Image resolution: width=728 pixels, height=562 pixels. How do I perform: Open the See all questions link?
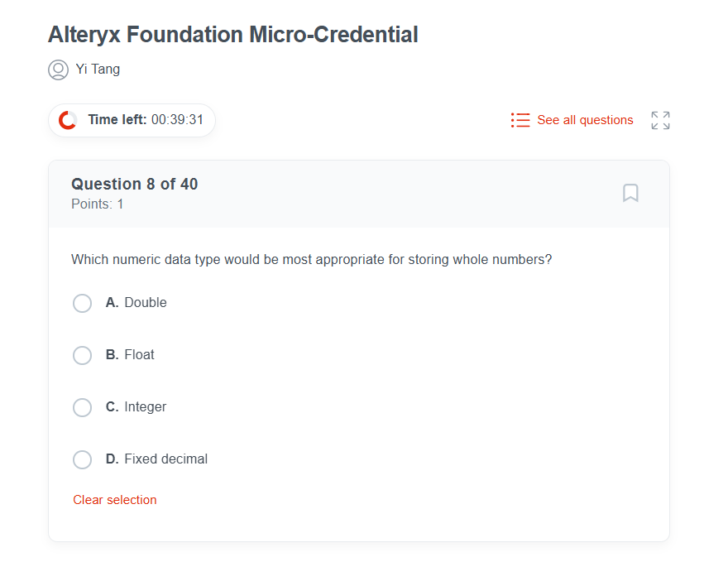coord(585,120)
